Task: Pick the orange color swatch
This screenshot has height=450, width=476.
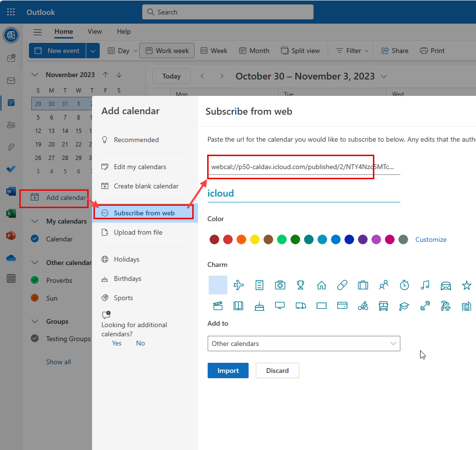Action: pos(241,239)
